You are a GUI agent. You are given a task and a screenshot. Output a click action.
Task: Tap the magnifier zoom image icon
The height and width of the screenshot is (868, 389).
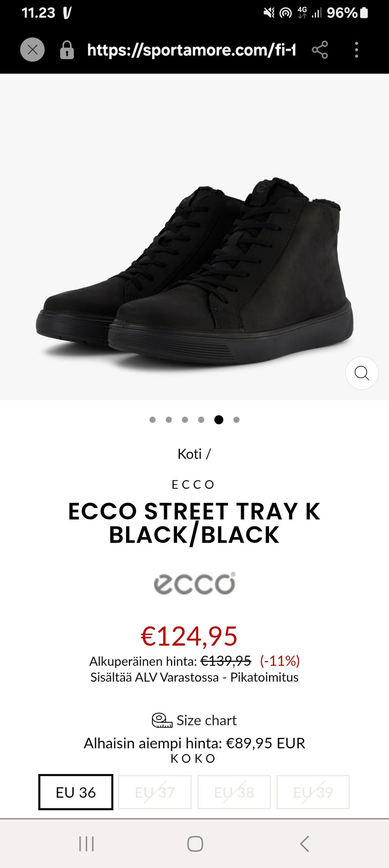point(361,373)
